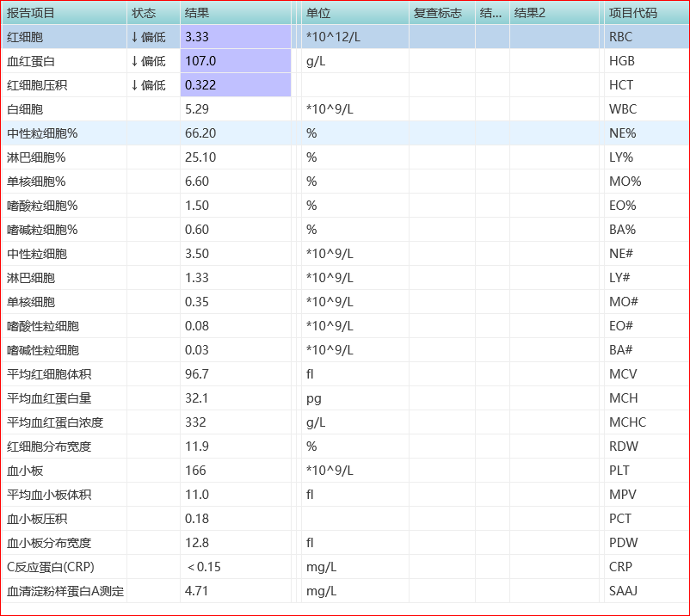Select the 红细胞压积 row name

37,85
